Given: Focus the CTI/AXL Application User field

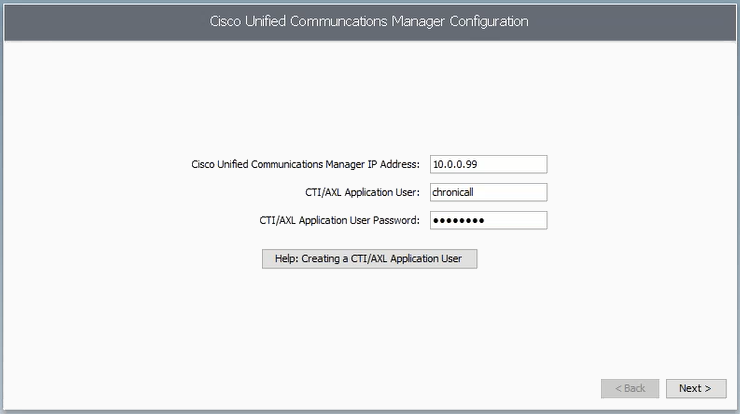Looking at the screenshot, I should click(488, 192).
